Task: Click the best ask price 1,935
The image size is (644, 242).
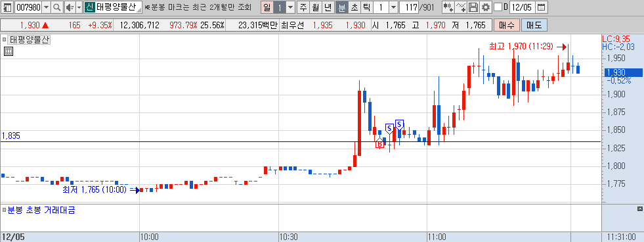Action: 323,25
